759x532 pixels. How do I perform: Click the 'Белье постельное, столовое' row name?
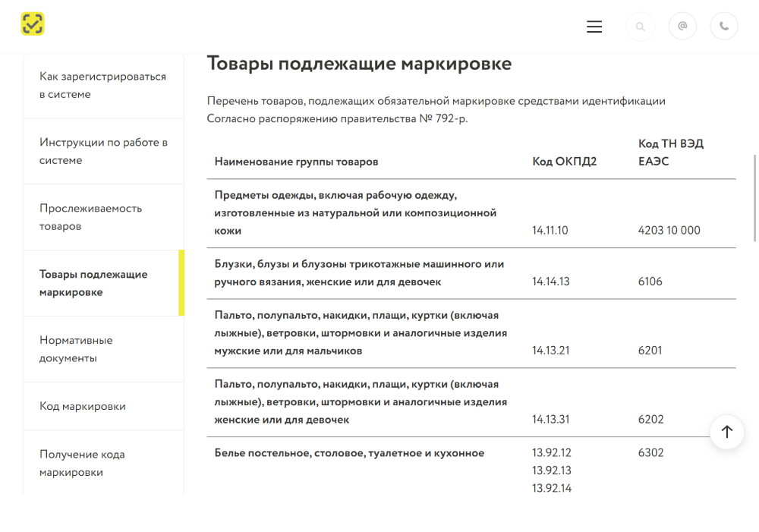click(349, 453)
